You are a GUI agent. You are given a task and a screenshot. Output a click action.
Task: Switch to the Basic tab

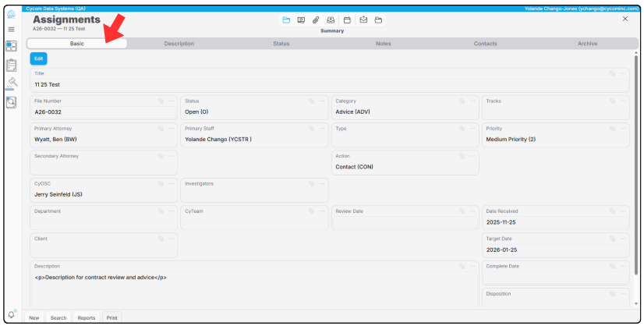(x=77, y=43)
